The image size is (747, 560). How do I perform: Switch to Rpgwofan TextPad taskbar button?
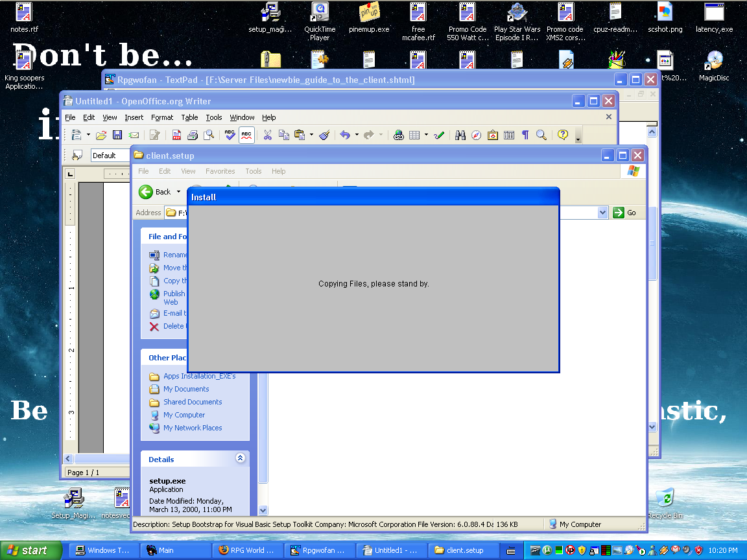(319, 550)
